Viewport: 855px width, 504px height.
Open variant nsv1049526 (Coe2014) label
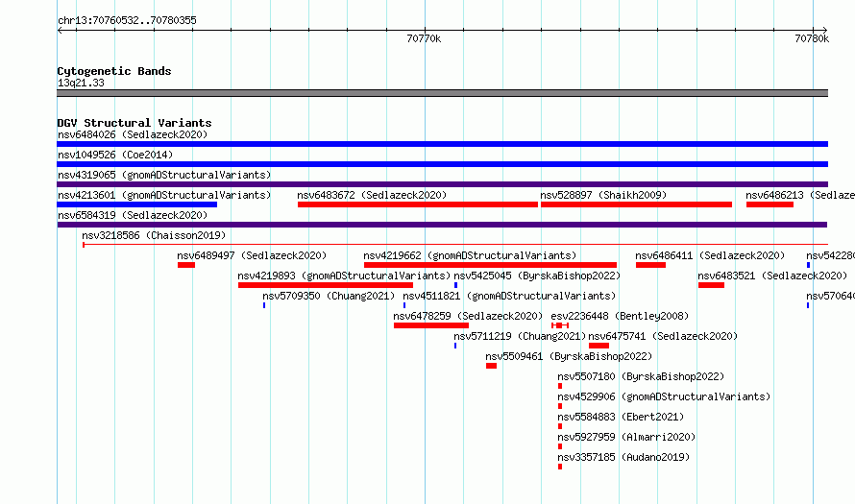(115, 155)
